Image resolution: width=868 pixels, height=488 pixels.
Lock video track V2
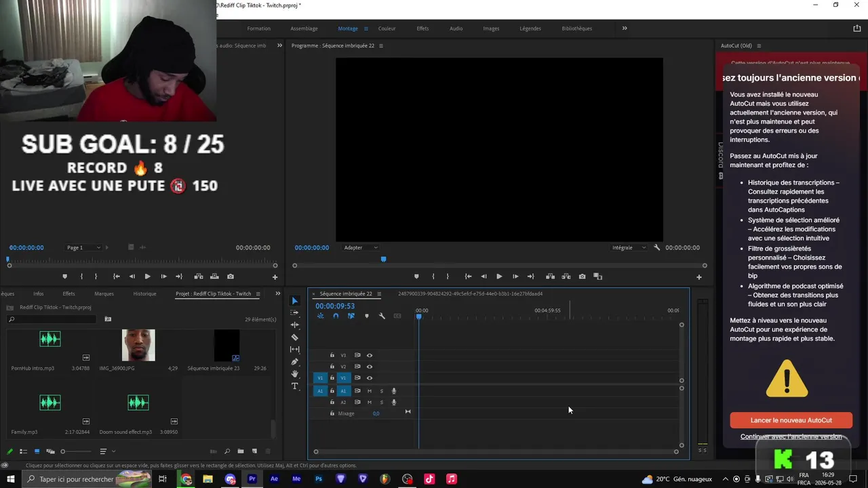(x=332, y=367)
